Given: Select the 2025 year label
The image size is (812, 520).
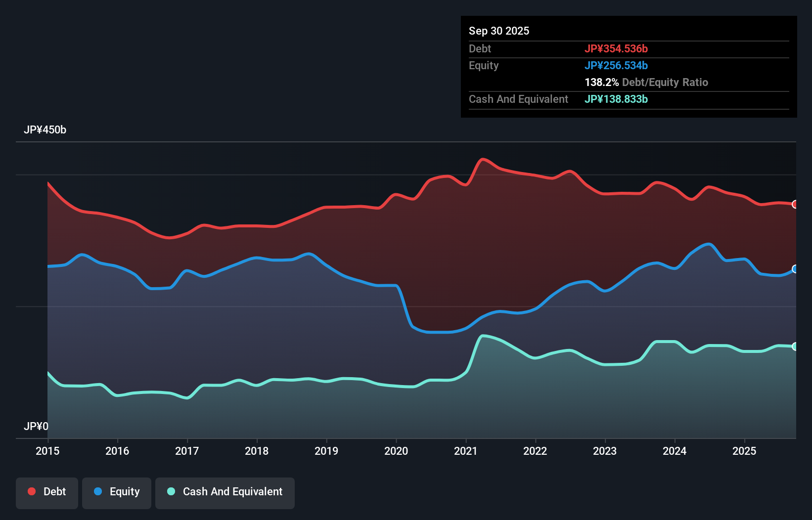Looking at the screenshot, I should 745,451.
